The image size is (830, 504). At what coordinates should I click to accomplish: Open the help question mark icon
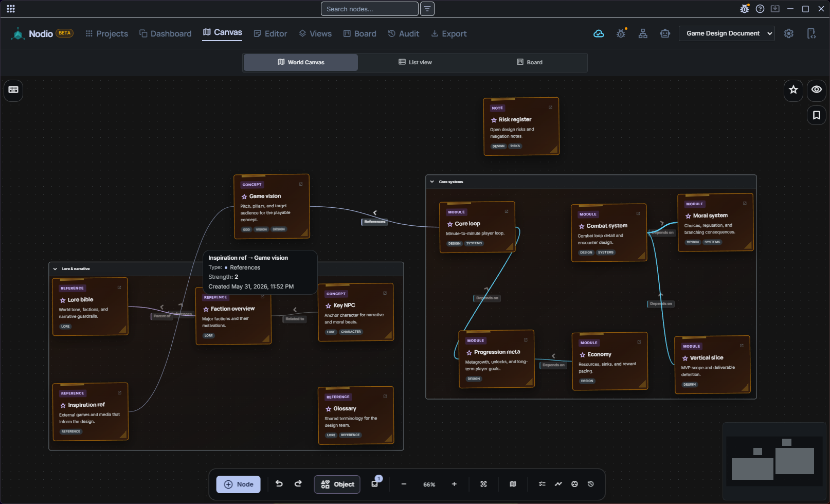(760, 9)
